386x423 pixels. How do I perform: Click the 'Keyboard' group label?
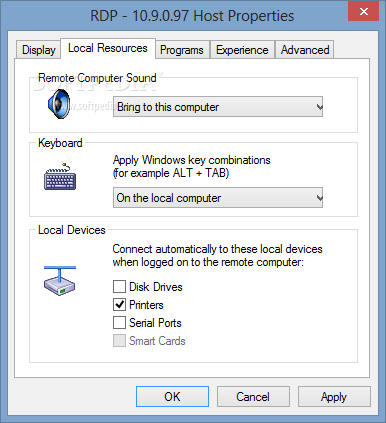click(x=60, y=143)
